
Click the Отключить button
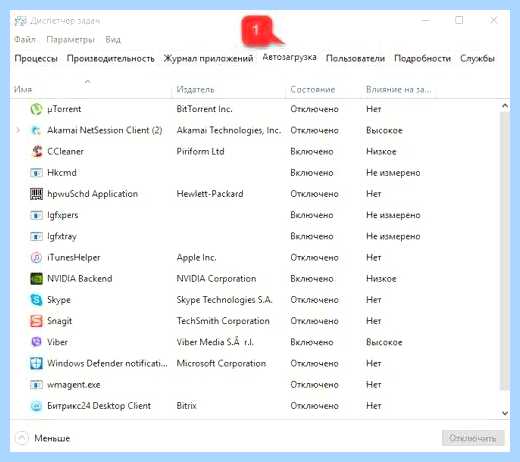(473, 438)
